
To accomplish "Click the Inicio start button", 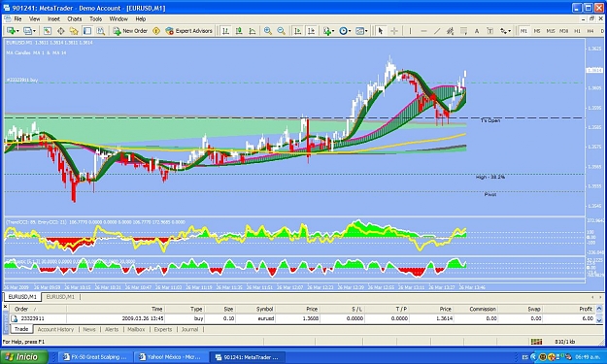I will point(24,356).
